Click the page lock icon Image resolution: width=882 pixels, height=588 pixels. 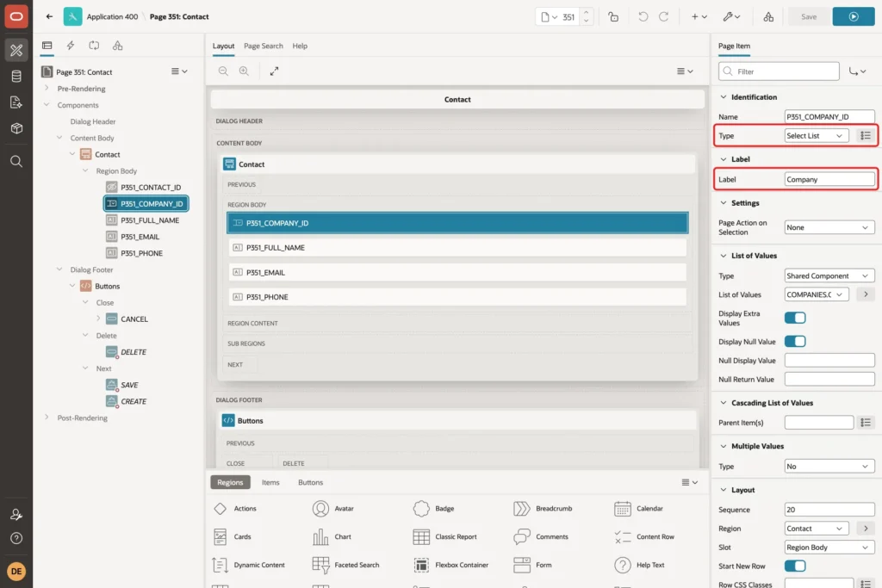coord(613,17)
